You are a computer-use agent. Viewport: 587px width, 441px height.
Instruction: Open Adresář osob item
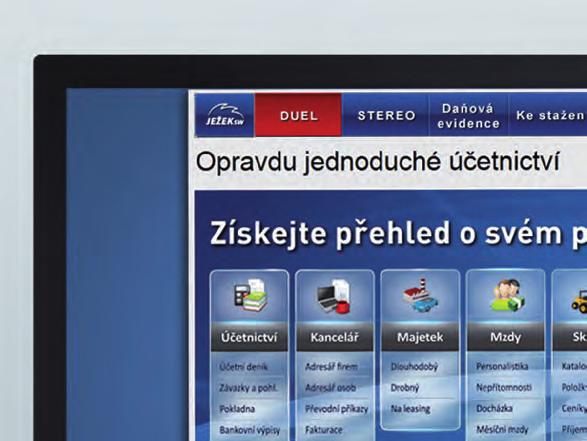pyautogui.click(x=330, y=388)
